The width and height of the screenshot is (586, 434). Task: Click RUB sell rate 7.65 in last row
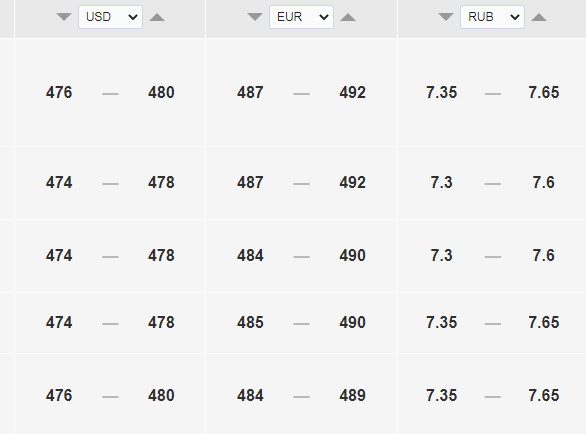tap(544, 395)
